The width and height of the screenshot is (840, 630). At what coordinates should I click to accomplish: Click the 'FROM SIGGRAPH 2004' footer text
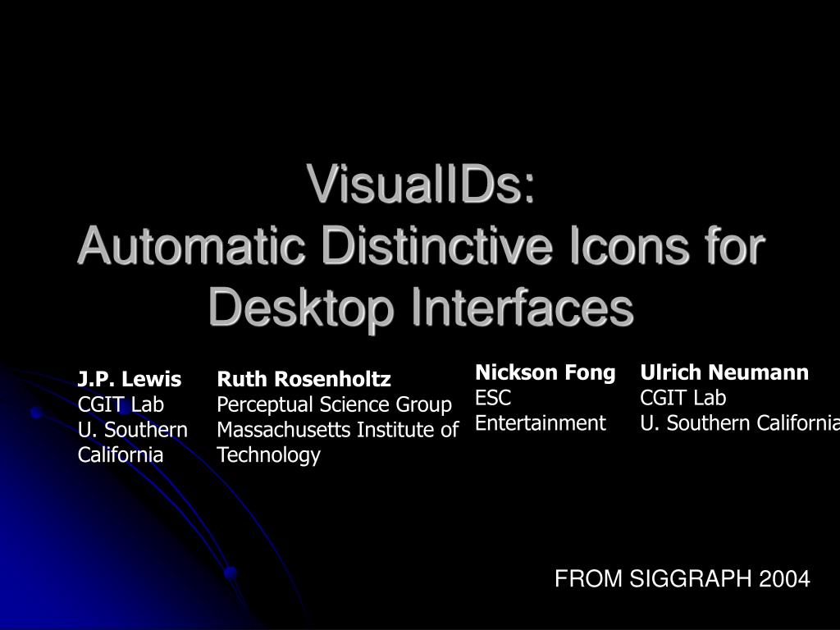click(x=682, y=578)
